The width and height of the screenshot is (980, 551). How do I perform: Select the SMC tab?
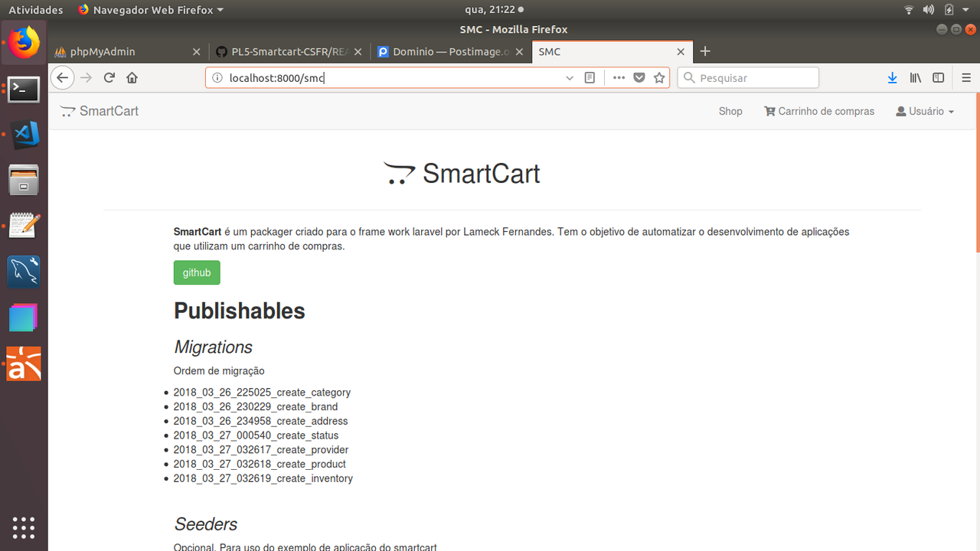click(612, 52)
